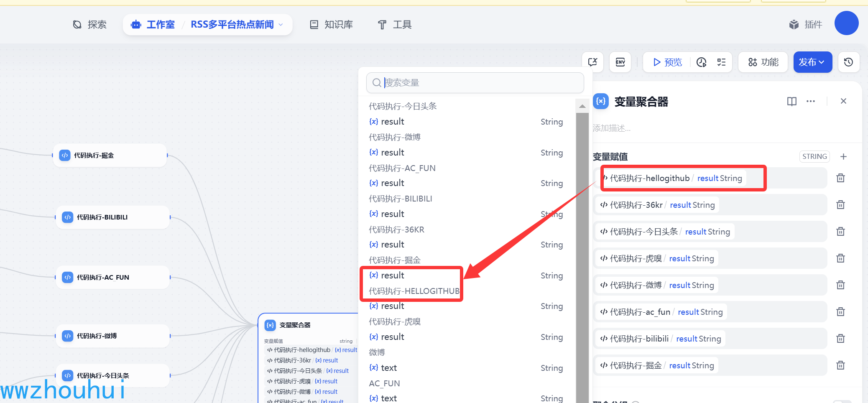This screenshot has width=868, height=403.
Task: Add a variable with the plus icon
Action: [x=843, y=156]
